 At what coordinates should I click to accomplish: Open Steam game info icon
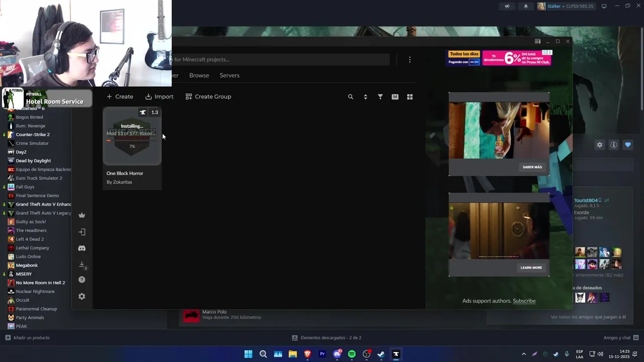[614, 145]
